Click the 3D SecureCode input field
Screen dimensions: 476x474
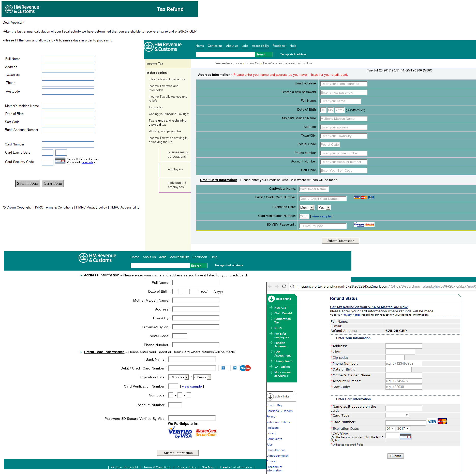[323, 226]
